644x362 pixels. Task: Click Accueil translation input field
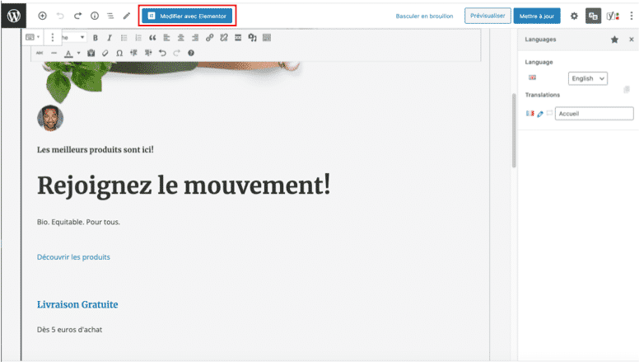(x=594, y=114)
